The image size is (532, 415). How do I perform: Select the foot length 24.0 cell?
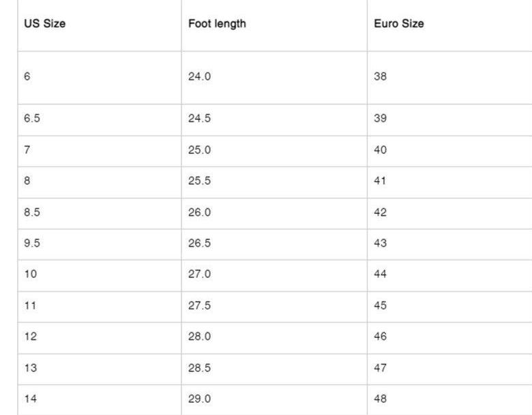(274, 78)
